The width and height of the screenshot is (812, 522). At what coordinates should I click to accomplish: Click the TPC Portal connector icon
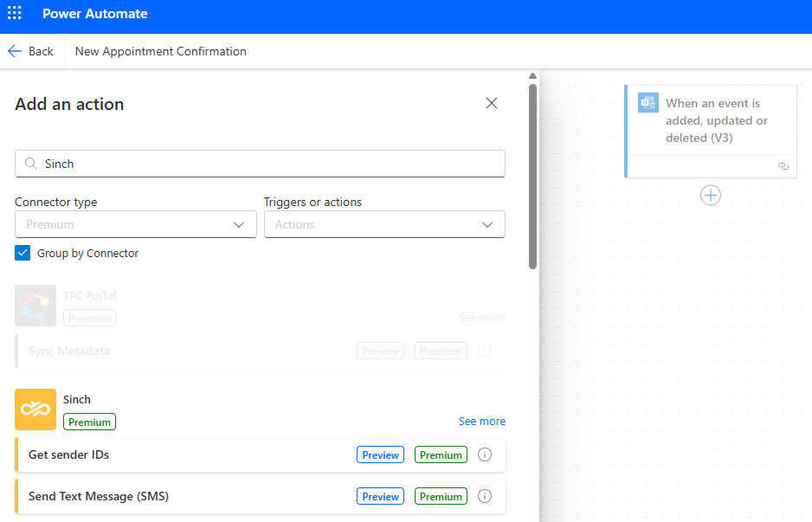click(35, 306)
